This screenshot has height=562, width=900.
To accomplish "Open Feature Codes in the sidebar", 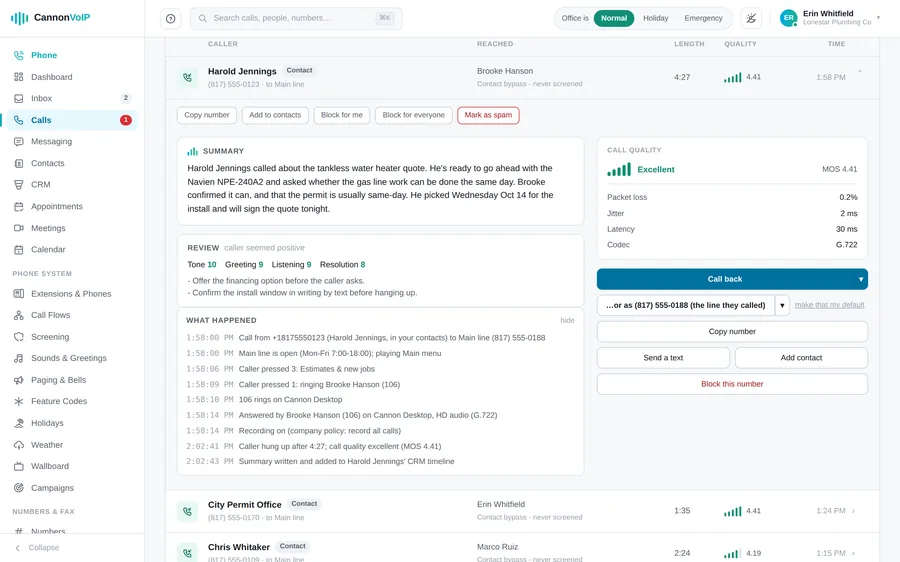I will click(72, 401).
